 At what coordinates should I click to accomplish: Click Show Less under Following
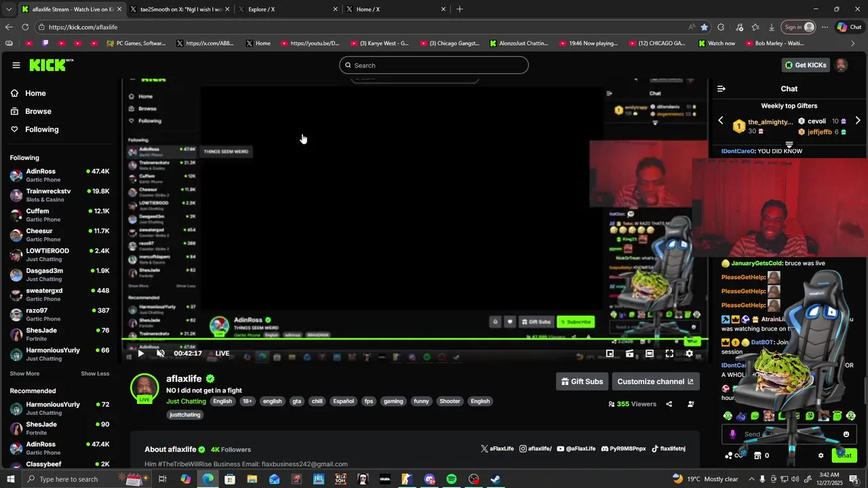pos(95,373)
